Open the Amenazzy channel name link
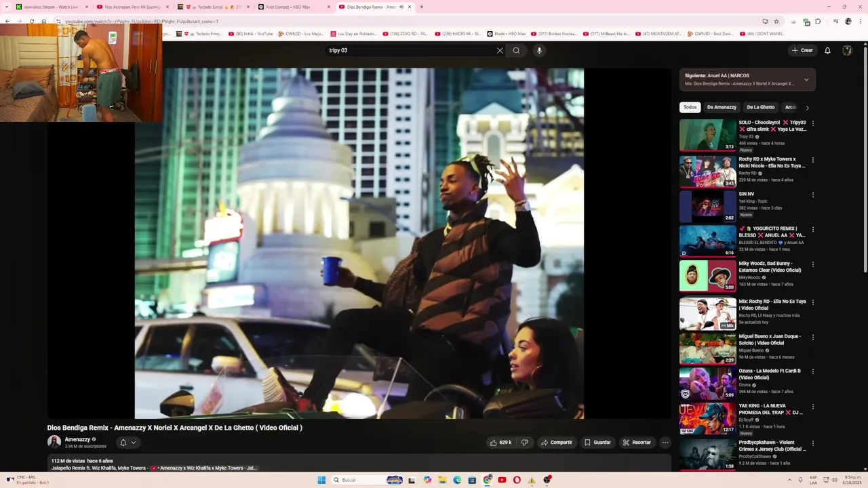Viewport: 868px width, 488px height. [77, 439]
